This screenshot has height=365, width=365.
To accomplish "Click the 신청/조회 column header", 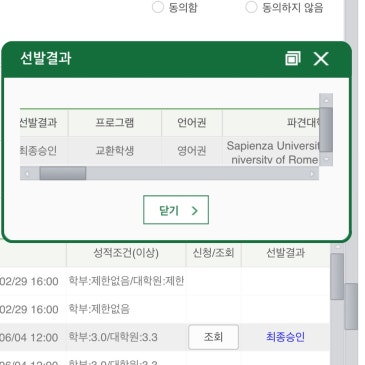I will tap(213, 253).
